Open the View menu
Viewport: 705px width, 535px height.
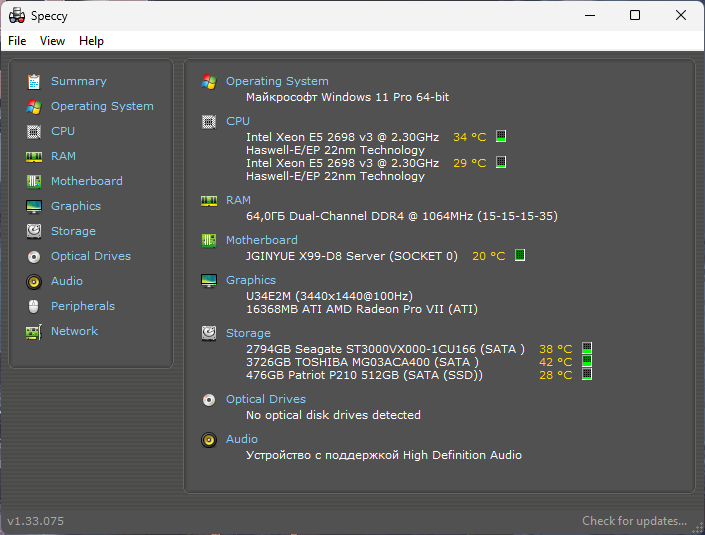point(52,41)
